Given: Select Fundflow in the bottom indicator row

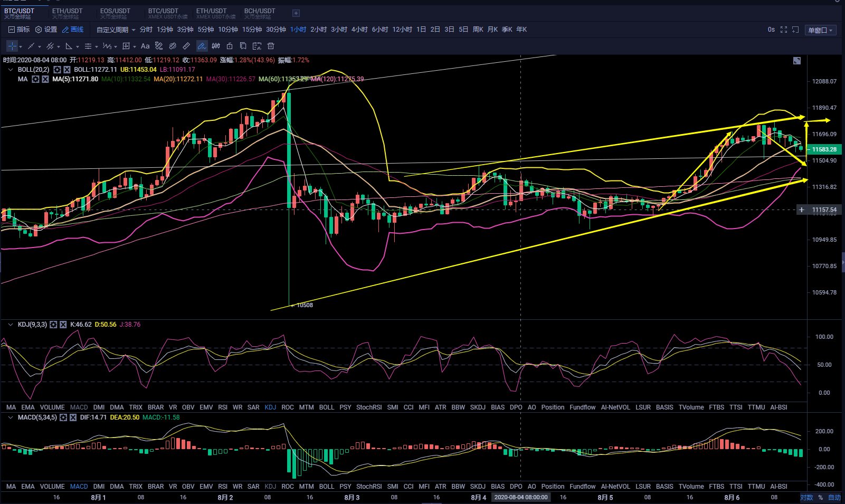Looking at the screenshot, I should pyautogui.click(x=583, y=487).
